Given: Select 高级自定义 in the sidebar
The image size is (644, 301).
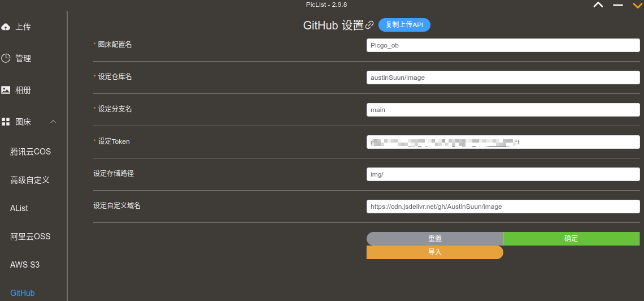Looking at the screenshot, I should pyautogui.click(x=30, y=180).
